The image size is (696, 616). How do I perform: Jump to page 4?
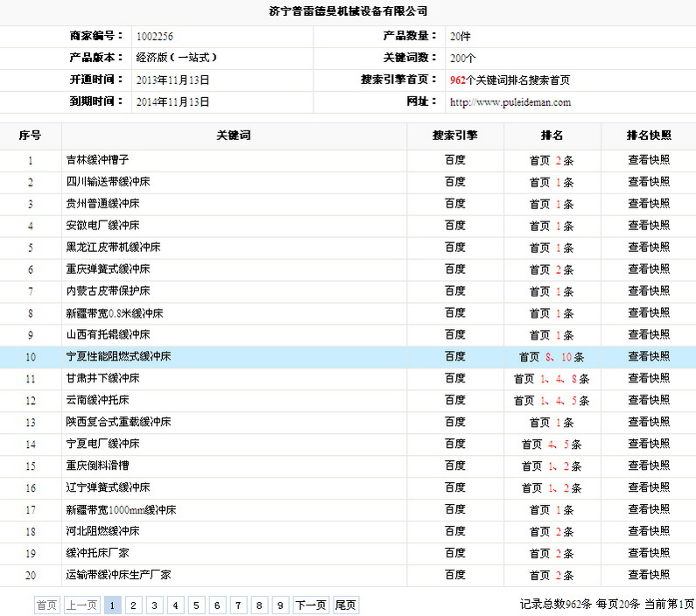coord(175,605)
